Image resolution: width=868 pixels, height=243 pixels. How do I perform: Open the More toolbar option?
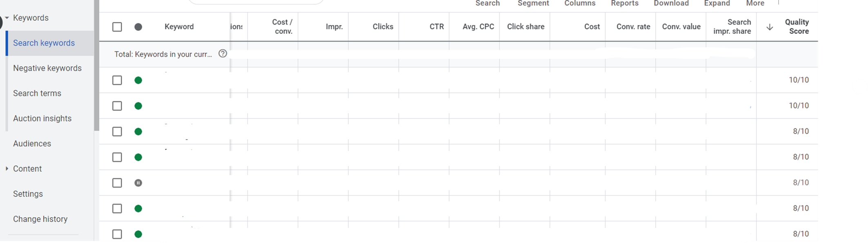point(755,3)
